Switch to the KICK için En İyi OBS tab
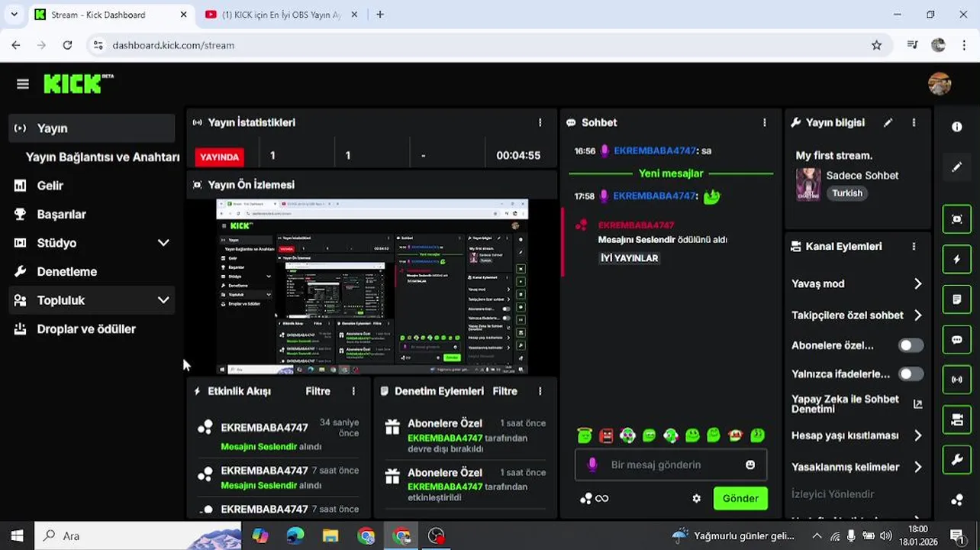Viewport: 980px width, 550px height. (281, 15)
